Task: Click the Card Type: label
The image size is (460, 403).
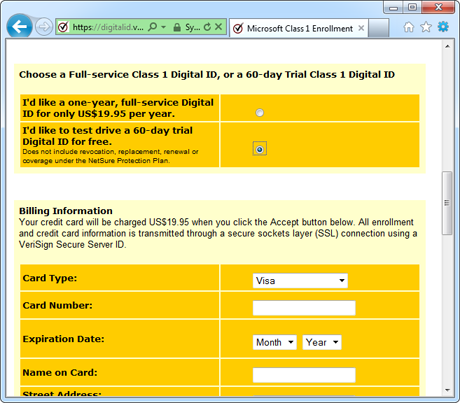Action: click(50, 278)
